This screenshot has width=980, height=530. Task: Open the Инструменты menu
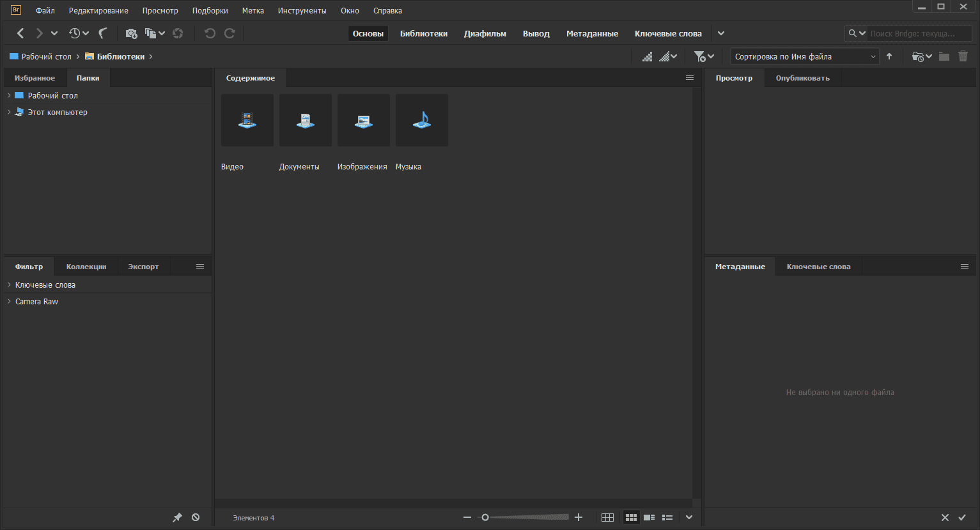pos(302,11)
